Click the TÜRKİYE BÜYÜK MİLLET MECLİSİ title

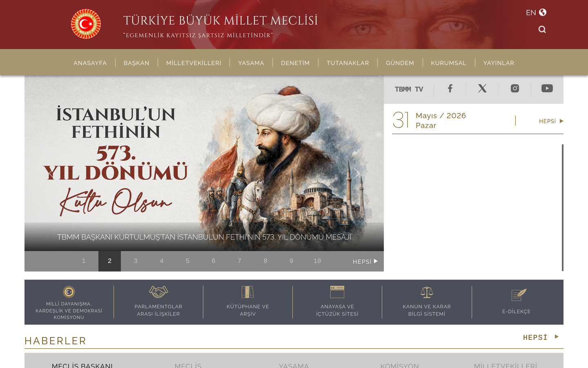[220, 20]
